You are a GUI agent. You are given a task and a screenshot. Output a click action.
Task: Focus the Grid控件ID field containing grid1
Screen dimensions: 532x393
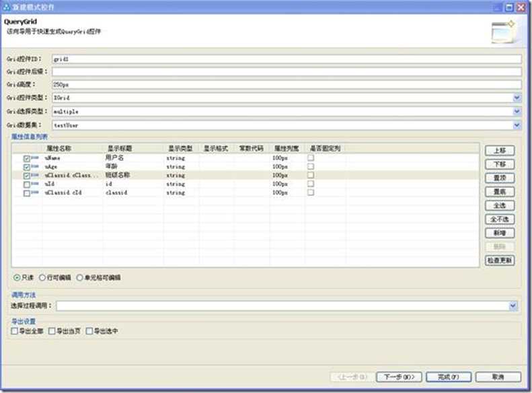287,59
